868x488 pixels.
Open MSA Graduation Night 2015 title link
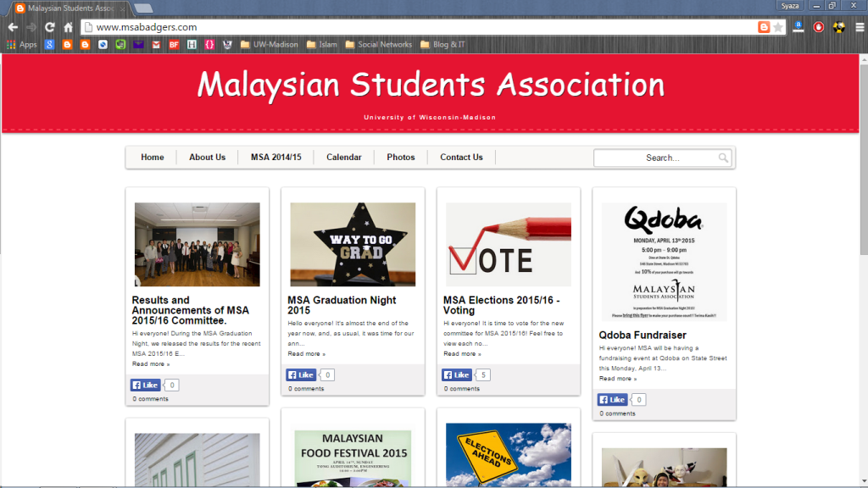pyautogui.click(x=342, y=305)
